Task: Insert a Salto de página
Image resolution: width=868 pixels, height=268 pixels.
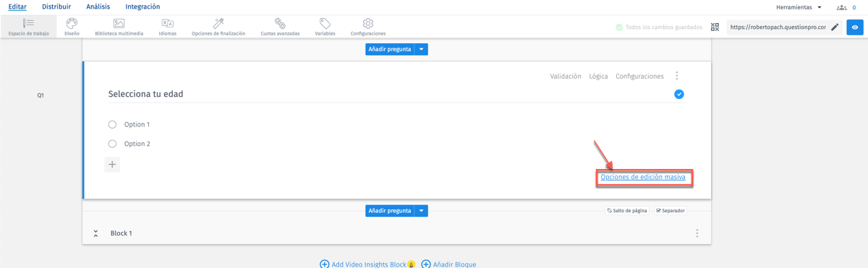Action: click(x=627, y=211)
